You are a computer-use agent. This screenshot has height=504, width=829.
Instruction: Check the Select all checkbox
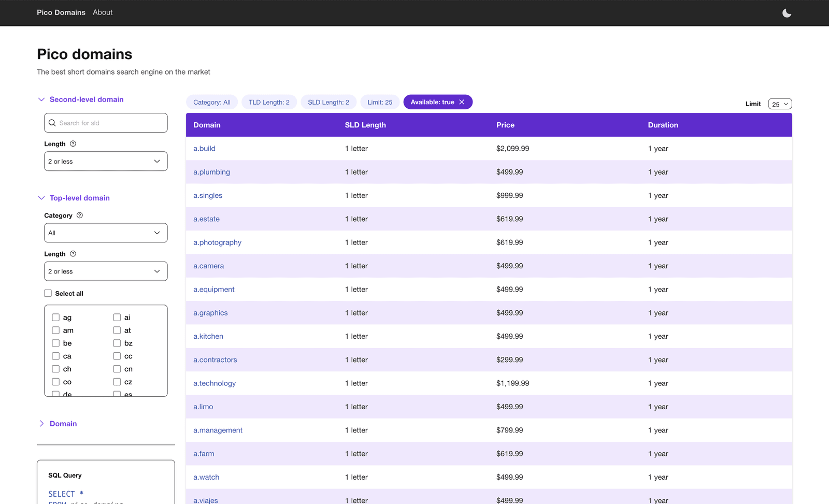click(48, 293)
